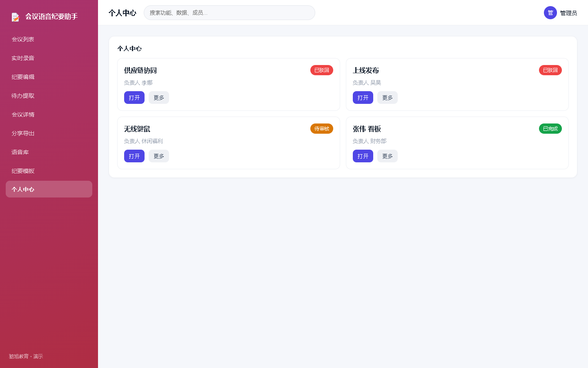Image resolution: width=588 pixels, height=368 pixels.
Task: Click 打开 on 无线键鼠 card
Action: pyautogui.click(x=134, y=156)
